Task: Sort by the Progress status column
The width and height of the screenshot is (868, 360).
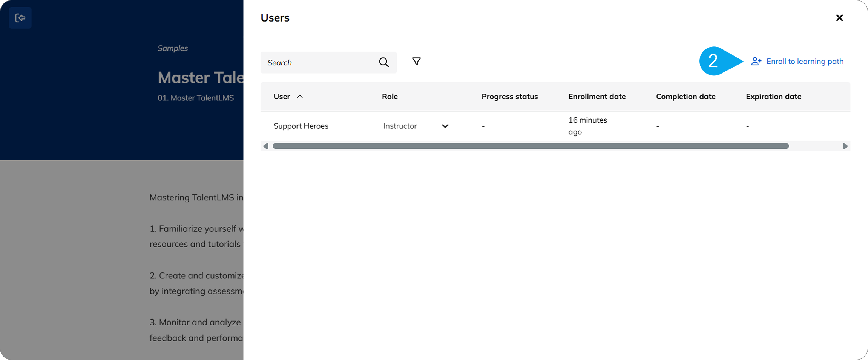Action: pos(509,97)
